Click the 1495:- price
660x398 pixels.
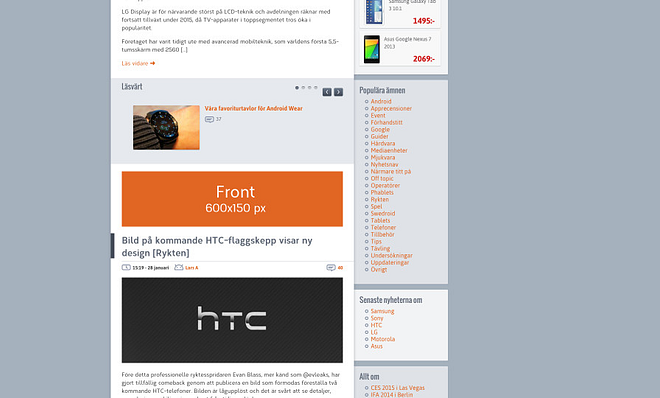[x=424, y=21]
